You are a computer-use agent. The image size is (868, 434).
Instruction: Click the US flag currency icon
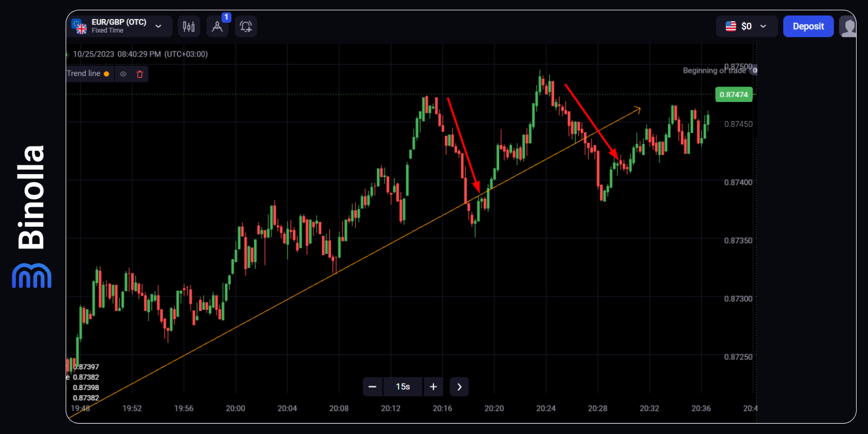pos(731,26)
